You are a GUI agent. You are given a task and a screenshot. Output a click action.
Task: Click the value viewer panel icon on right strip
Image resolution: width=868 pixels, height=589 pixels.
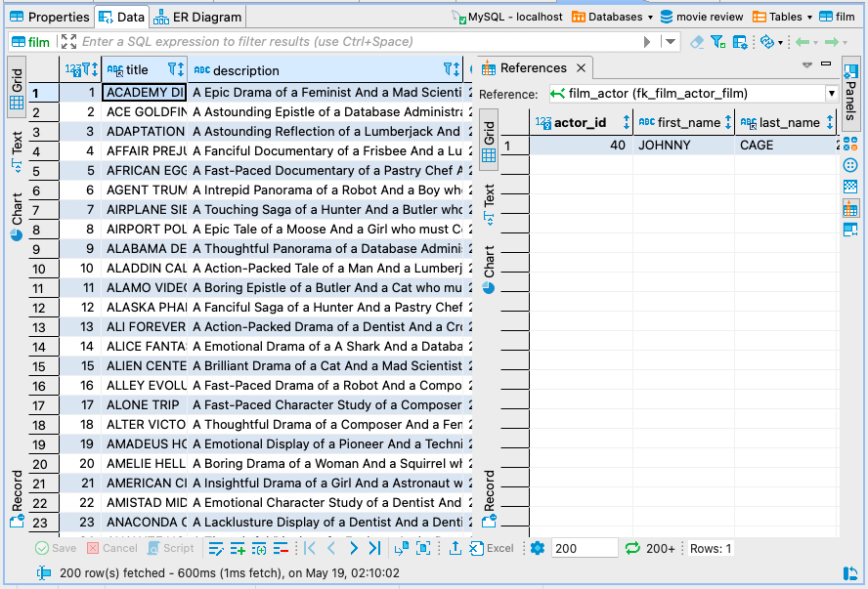pyautogui.click(x=850, y=230)
